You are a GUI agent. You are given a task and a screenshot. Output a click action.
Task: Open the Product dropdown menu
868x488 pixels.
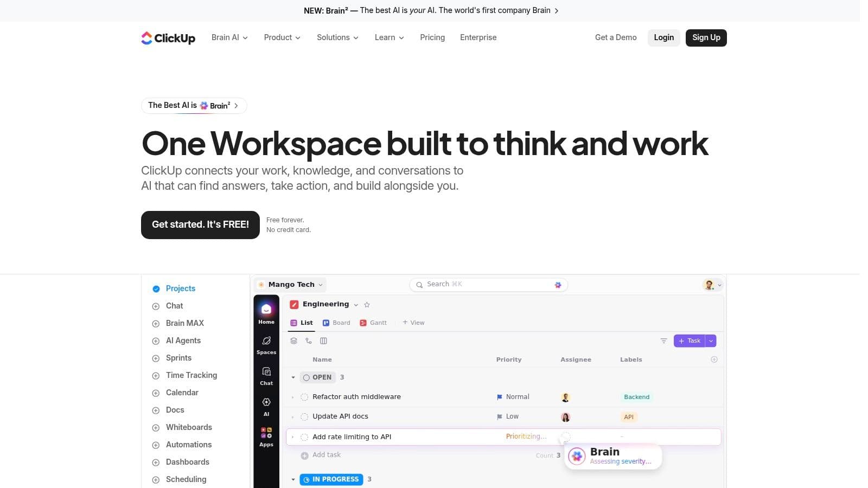click(282, 37)
